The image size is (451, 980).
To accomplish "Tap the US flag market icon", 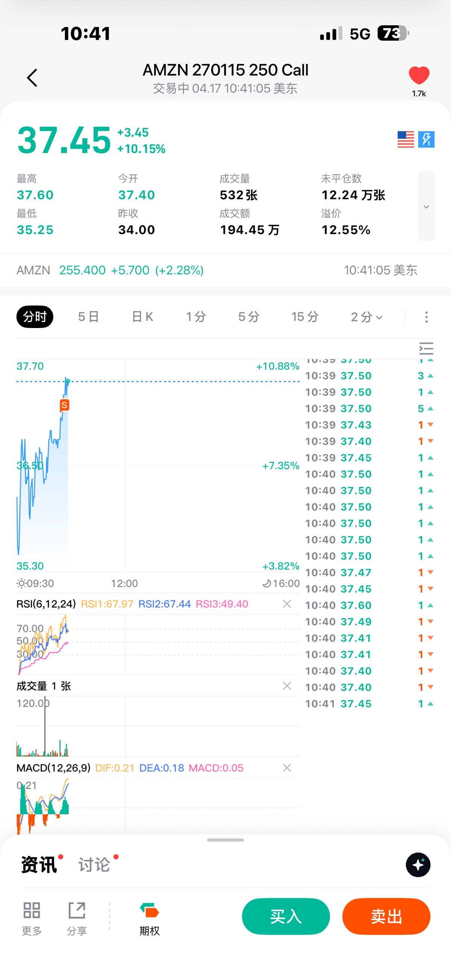I will (x=405, y=139).
